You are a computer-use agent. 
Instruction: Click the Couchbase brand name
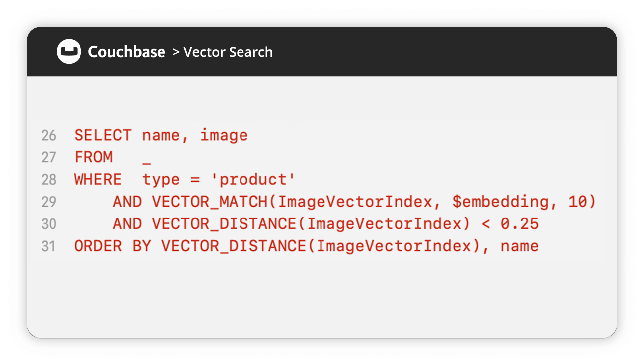tap(127, 52)
